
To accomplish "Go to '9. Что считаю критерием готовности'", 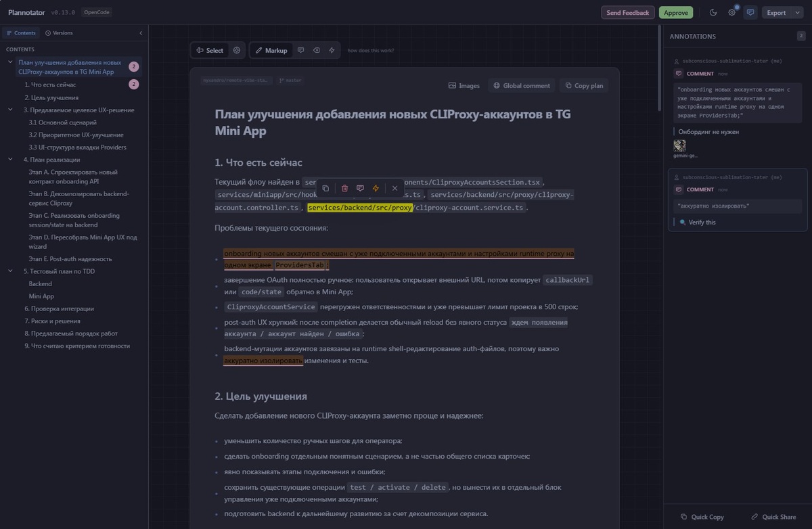I will 76,346.
